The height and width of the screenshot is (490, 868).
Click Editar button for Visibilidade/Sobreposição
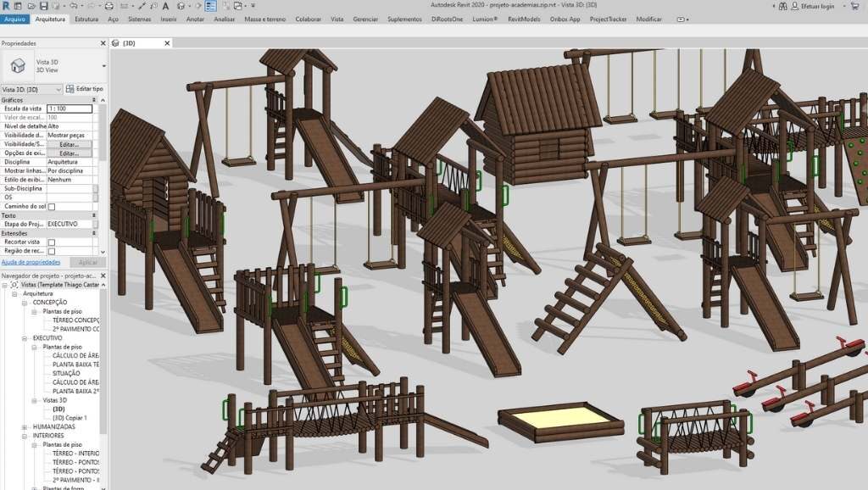pyautogui.click(x=69, y=144)
